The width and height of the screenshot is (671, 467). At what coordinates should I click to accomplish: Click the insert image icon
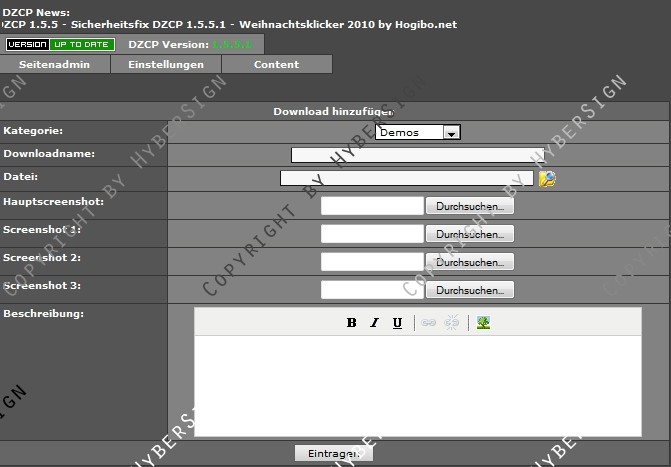tap(483, 322)
